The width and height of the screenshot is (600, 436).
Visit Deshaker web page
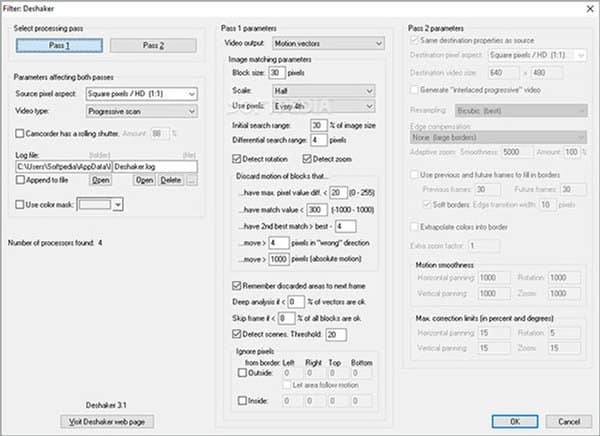[x=106, y=421]
